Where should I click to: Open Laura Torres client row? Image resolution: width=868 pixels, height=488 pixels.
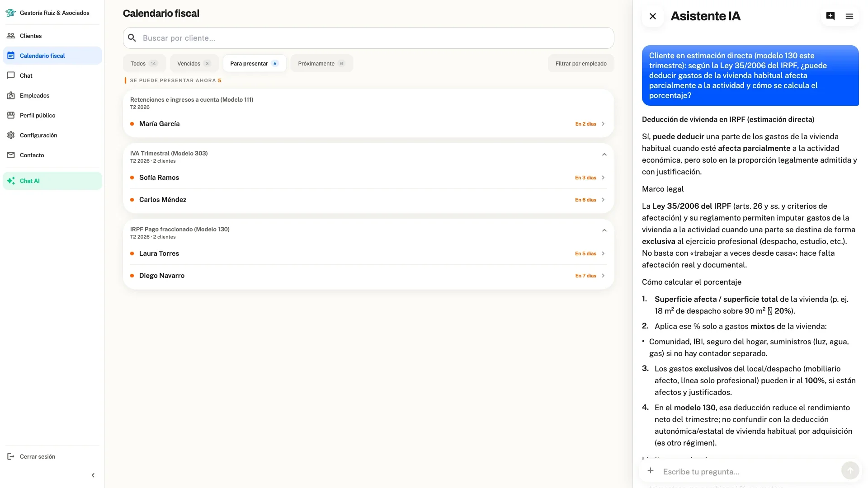[x=368, y=253]
